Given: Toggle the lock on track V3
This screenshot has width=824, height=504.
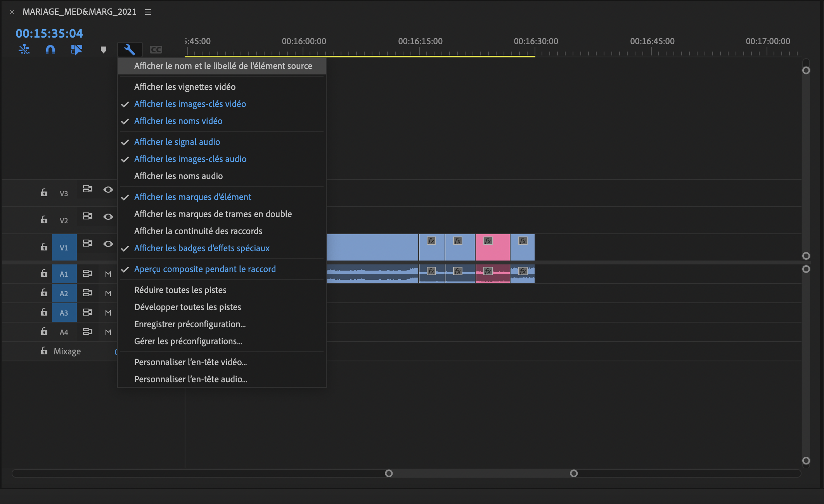Looking at the screenshot, I should pyautogui.click(x=44, y=193).
